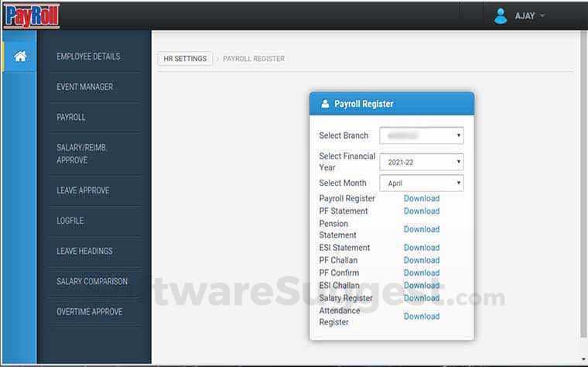Screen dimensions: 588x367
Task: Open Salary Comparison menu item
Action: [x=92, y=281]
